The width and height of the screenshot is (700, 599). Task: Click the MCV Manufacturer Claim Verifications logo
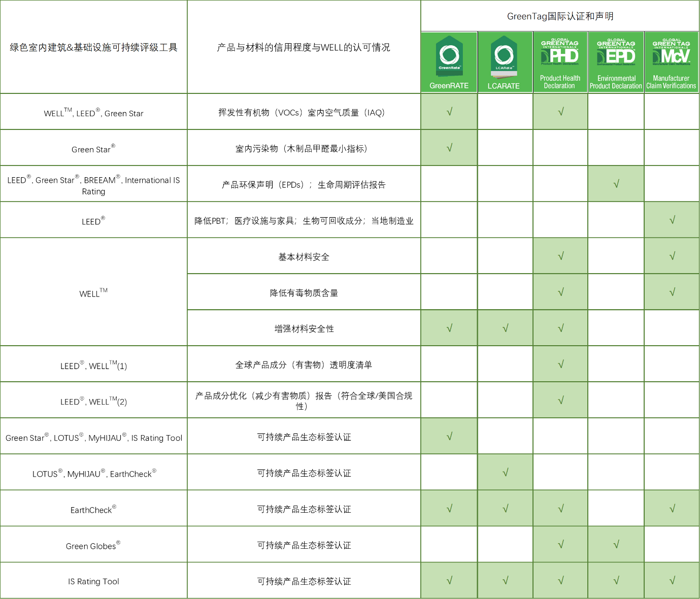click(x=672, y=62)
